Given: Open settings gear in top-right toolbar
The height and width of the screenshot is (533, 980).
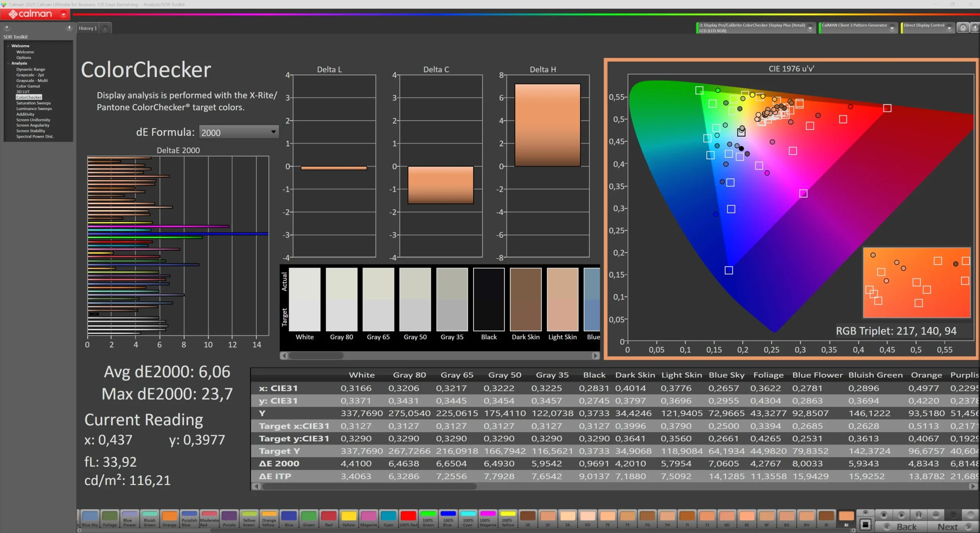Looking at the screenshot, I should pos(963,28).
